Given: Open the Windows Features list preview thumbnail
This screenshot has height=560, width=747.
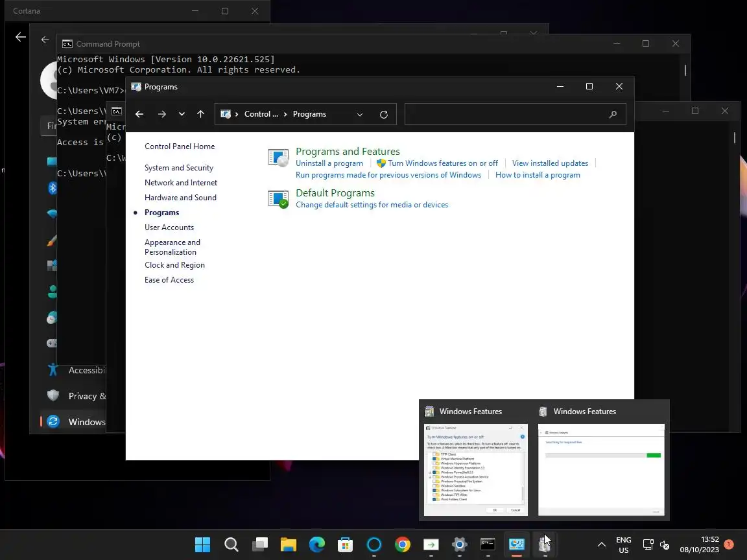Looking at the screenshot, I should click(x=476, y=469).
